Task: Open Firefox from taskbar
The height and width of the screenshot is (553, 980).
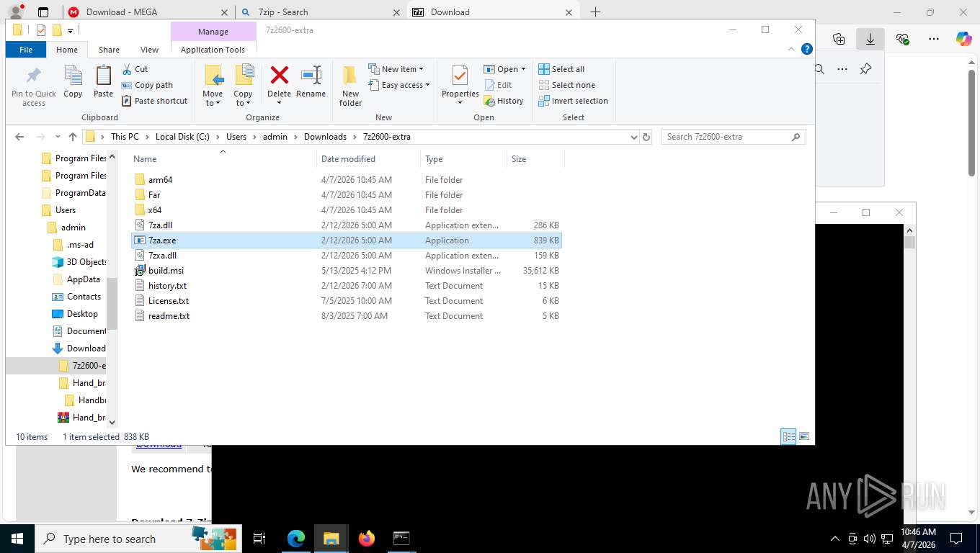Action: [x=367, y=538]
